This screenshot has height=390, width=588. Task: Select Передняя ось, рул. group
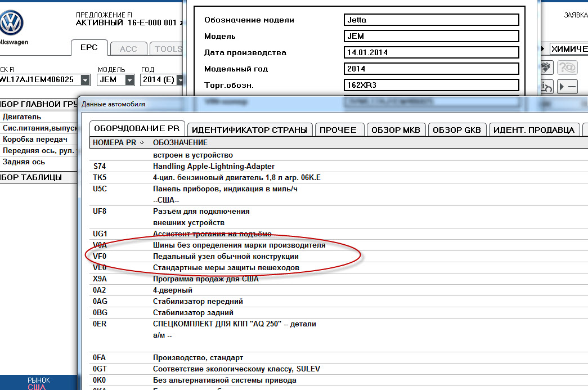tap(39, 150)
